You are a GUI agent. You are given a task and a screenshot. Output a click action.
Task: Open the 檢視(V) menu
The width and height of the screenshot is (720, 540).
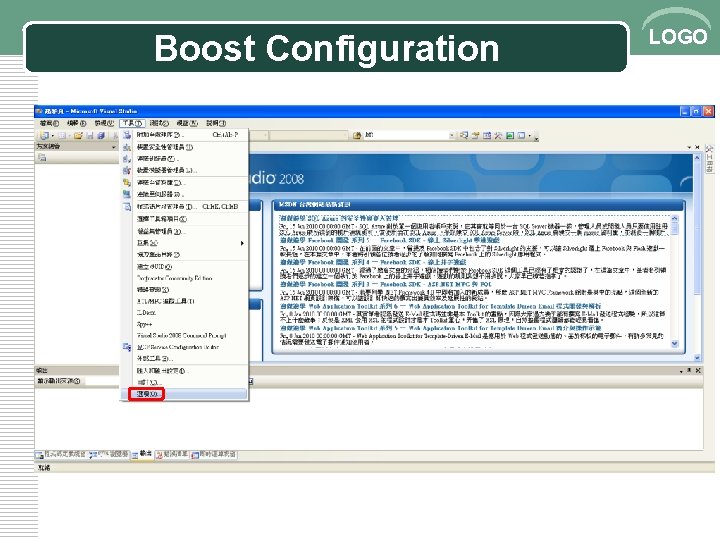tap(104, 123)
